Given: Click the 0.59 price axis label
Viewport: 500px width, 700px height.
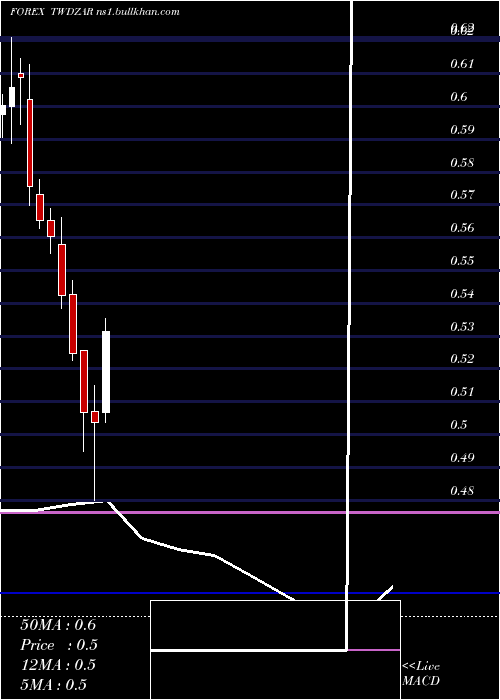Looking at the screenshot, I should (462, 129).
